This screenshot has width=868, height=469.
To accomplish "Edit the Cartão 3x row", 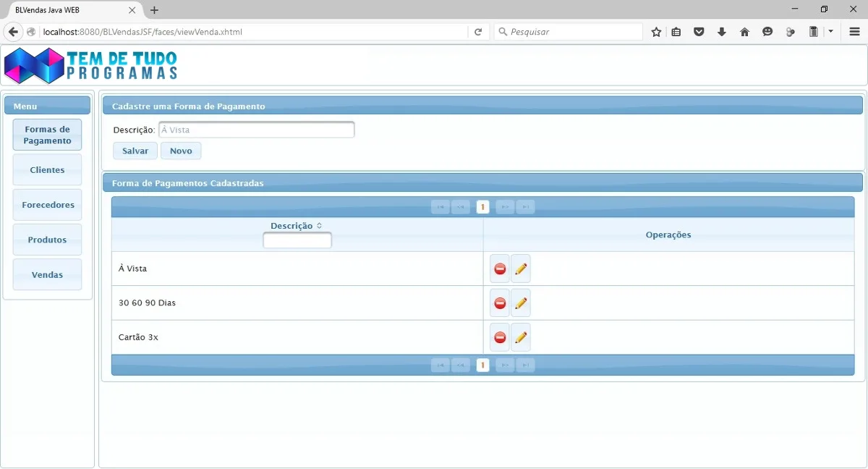I will (x=521, y=337).
